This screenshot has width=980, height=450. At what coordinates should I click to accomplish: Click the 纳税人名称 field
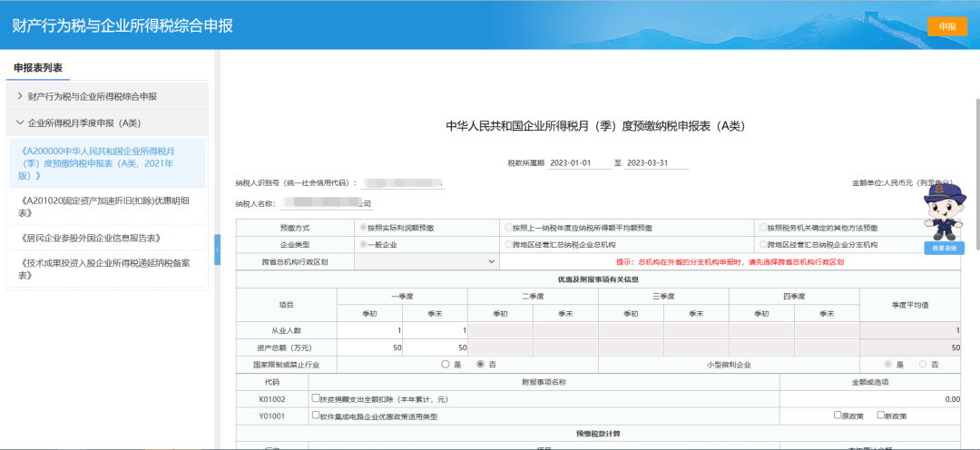[327, 204]
